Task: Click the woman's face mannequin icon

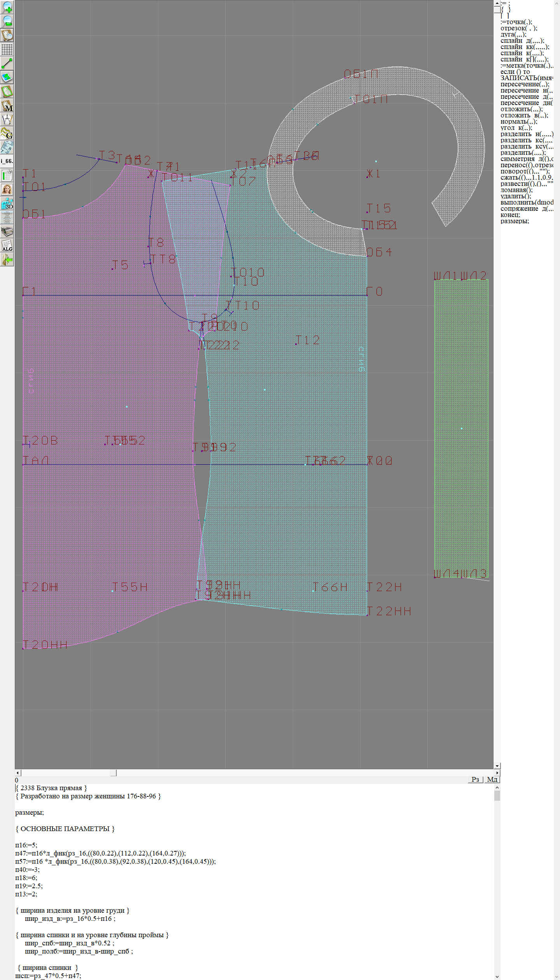Action: pos(7,189)
